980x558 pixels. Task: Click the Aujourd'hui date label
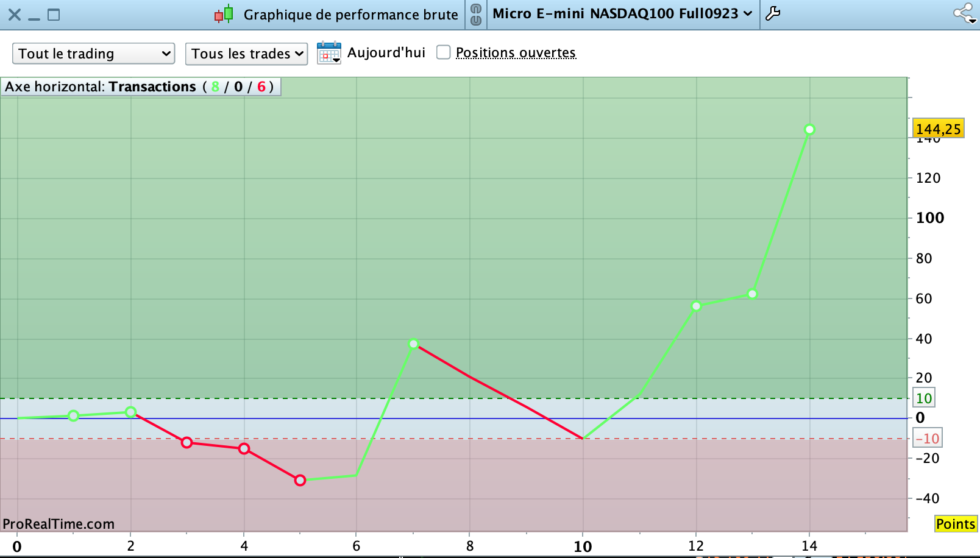pyautogui.click(x=386, y=53)
